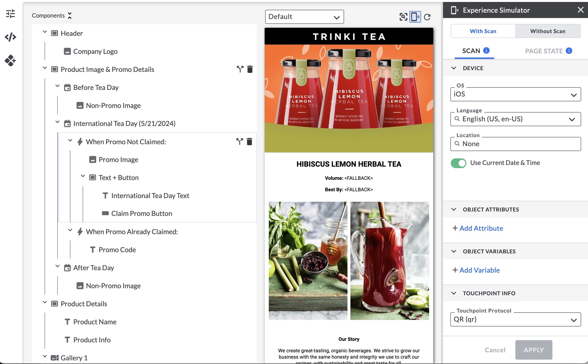Viewport: 588px width, 364px height.
Task: Open the Default view dropdown
Action: 304,17
